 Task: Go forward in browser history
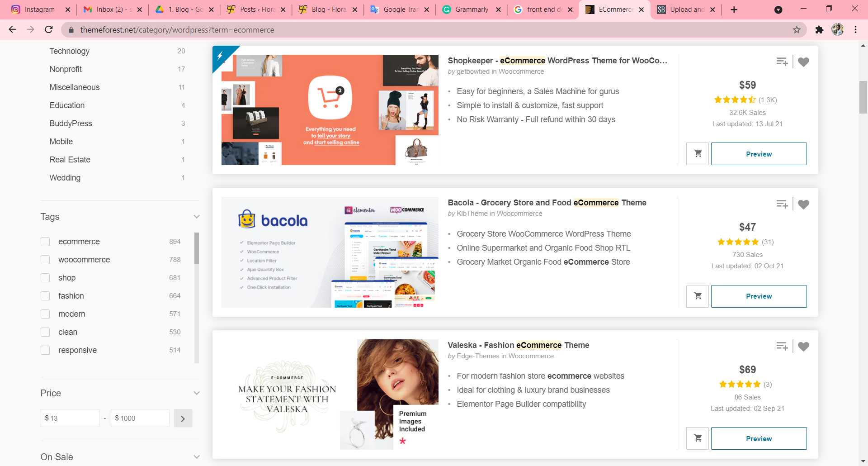(x=30, y=29)
